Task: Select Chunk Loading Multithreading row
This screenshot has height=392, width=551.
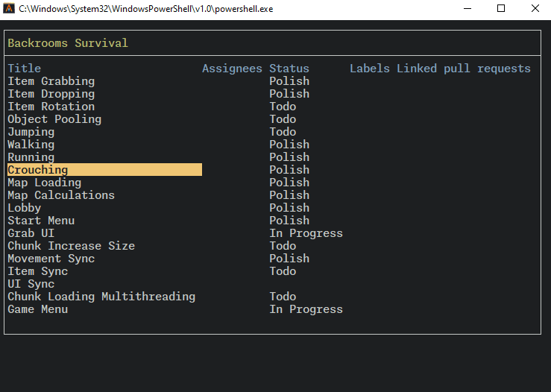Action: coord(101,297)
